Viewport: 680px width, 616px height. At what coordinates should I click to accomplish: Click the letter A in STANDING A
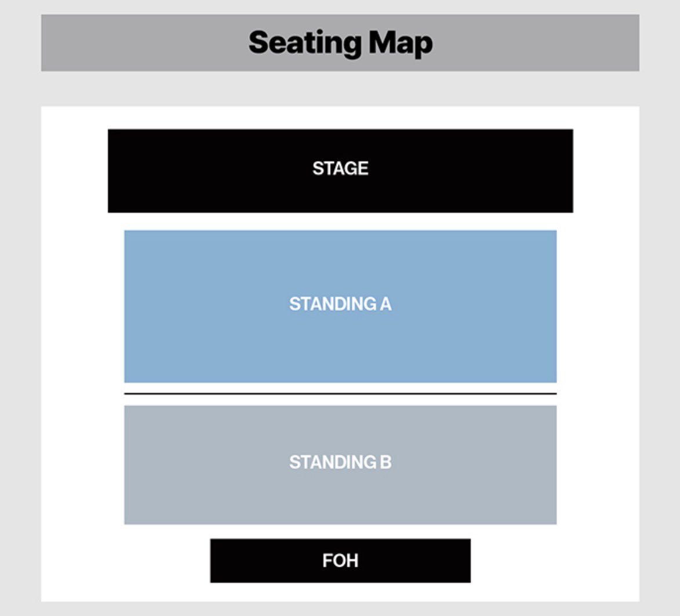(x=386, y=304)
